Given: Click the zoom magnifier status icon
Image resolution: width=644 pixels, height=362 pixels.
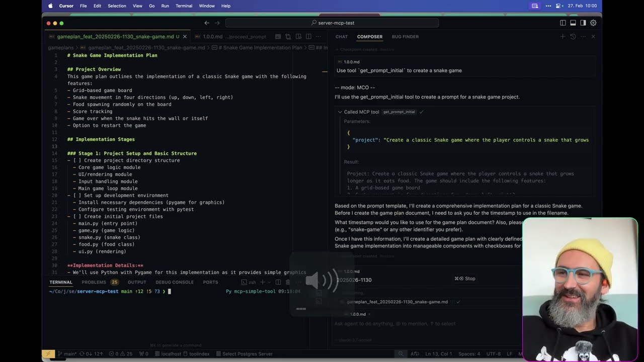Looking at the screenshot, I should 401,354.
